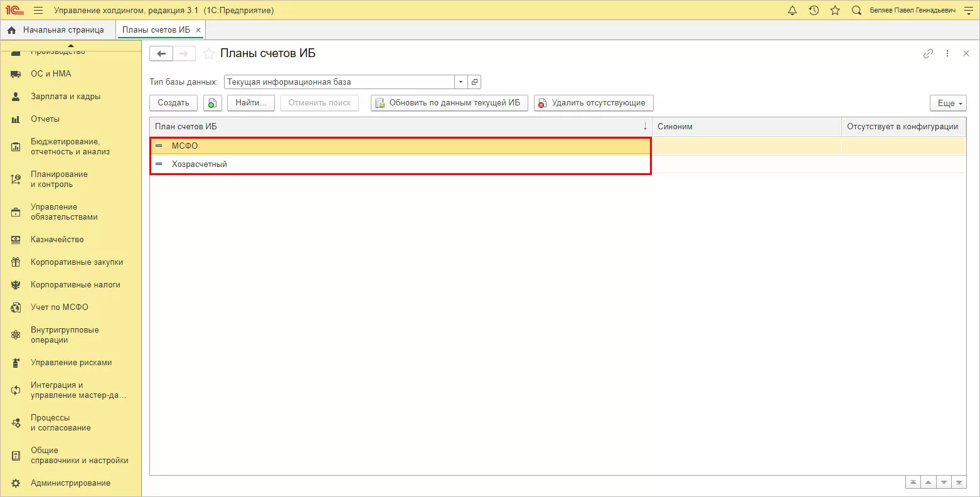Open Общие справочники и настройки section

pos(70,456)
